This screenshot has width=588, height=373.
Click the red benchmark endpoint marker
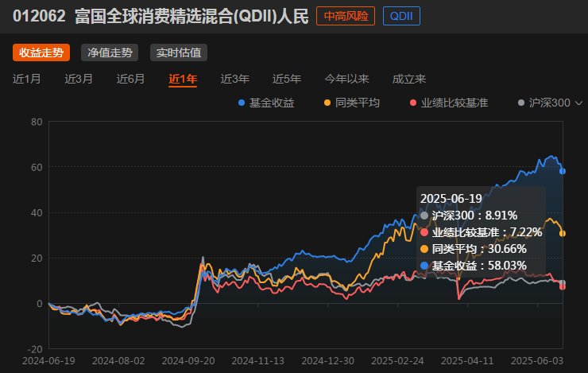pos(563,286)
